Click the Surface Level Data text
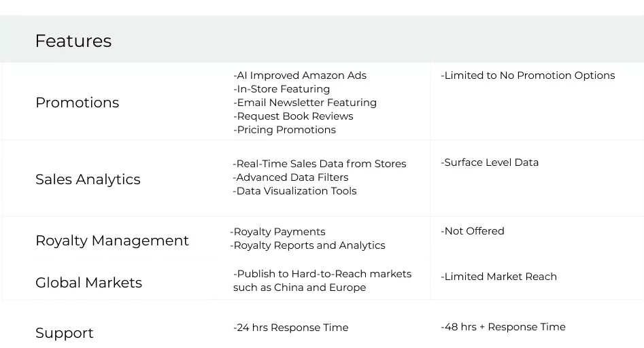Image resolution: width=644 pixels, height=348 pixels. coord(490,162)
